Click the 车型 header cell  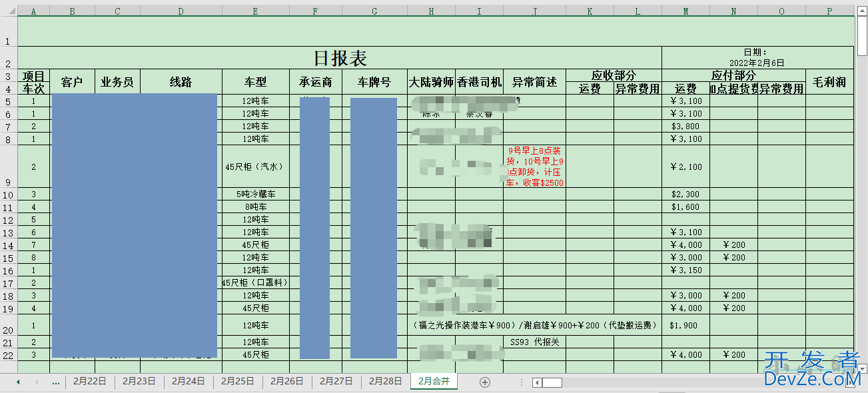[256, 82]
